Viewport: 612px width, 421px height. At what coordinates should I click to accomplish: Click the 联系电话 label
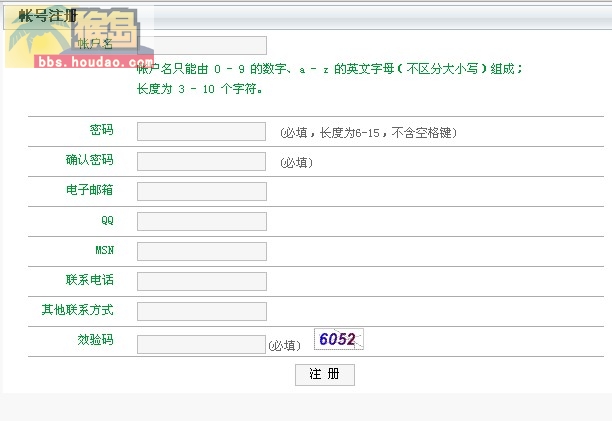click(89, 280)
